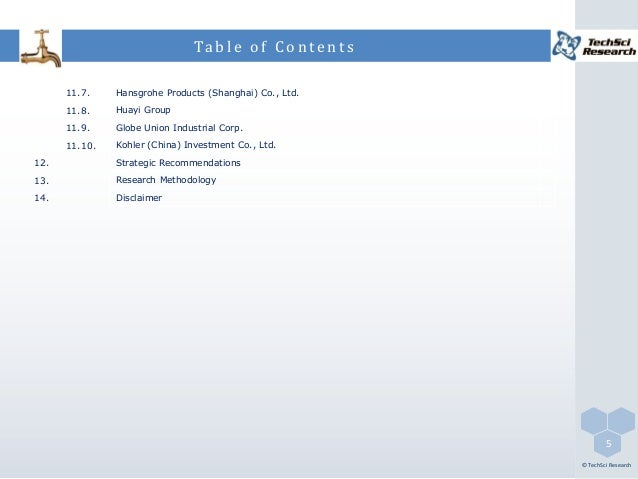Screen dimensions: 638x479
Task: Click the TechSci Research logo
Action: 594,46
